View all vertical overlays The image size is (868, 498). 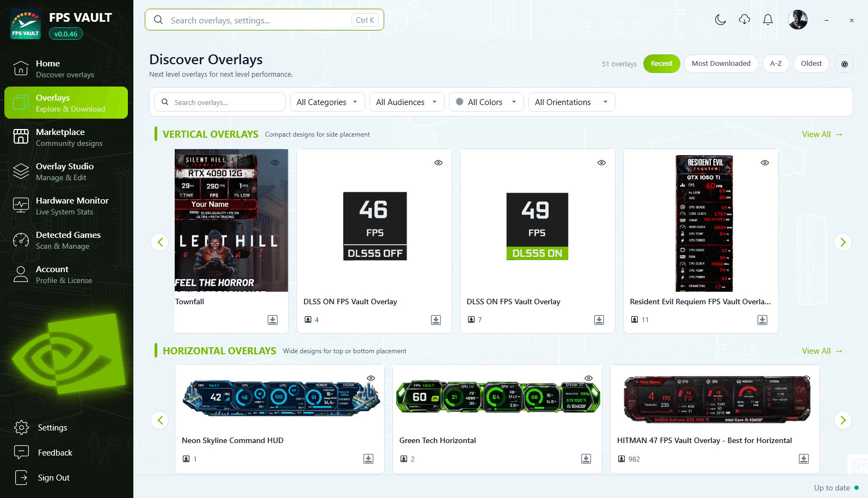(x=822, y=134)
